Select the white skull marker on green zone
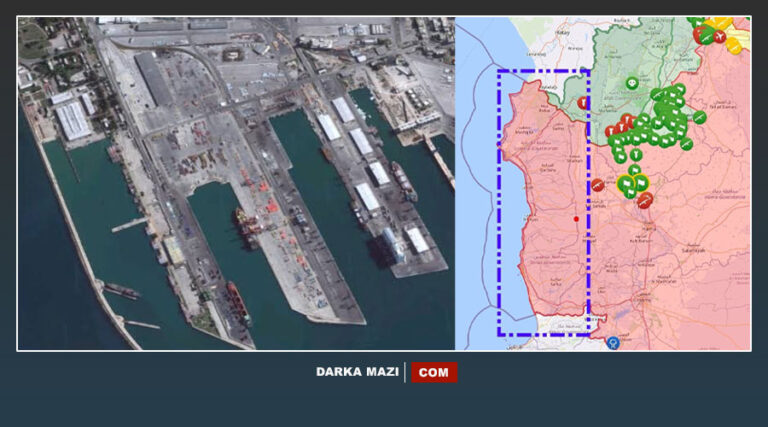This screenshot has height=427, width=768. (632, 83)
